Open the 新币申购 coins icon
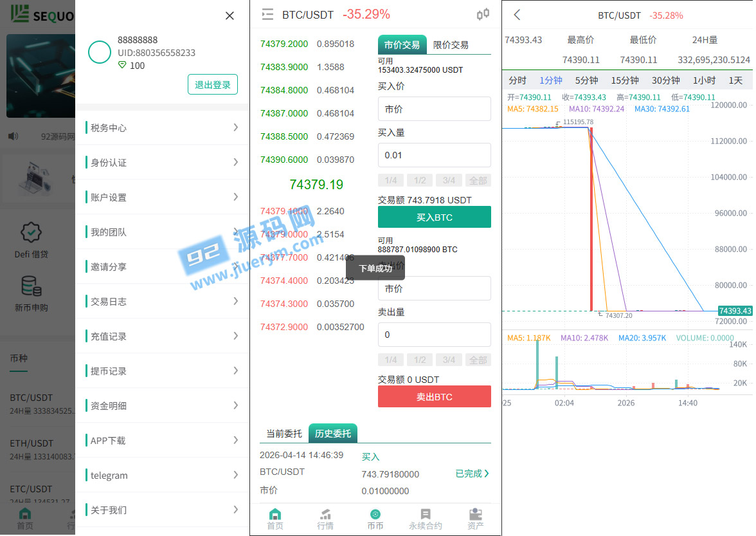 tap(32, 286)
